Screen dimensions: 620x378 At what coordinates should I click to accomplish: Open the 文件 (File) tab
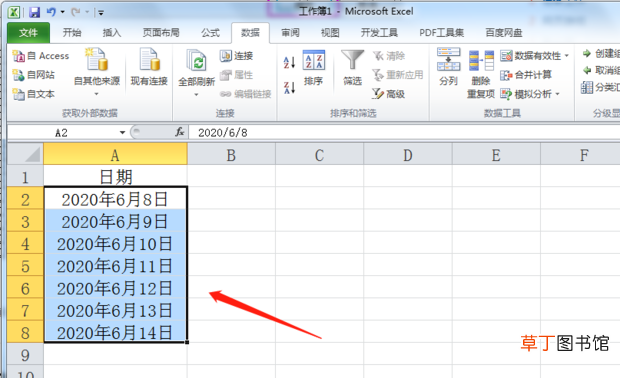(x=28, y=33)
